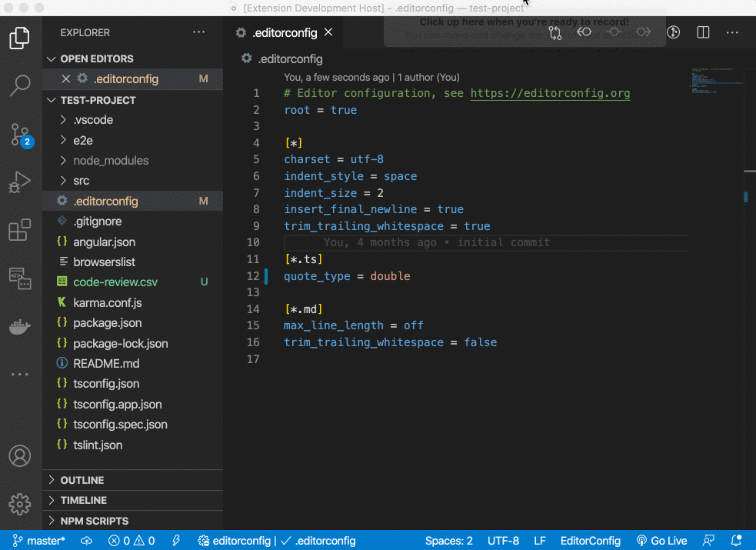Open the Extensions view

pos(19,230)
